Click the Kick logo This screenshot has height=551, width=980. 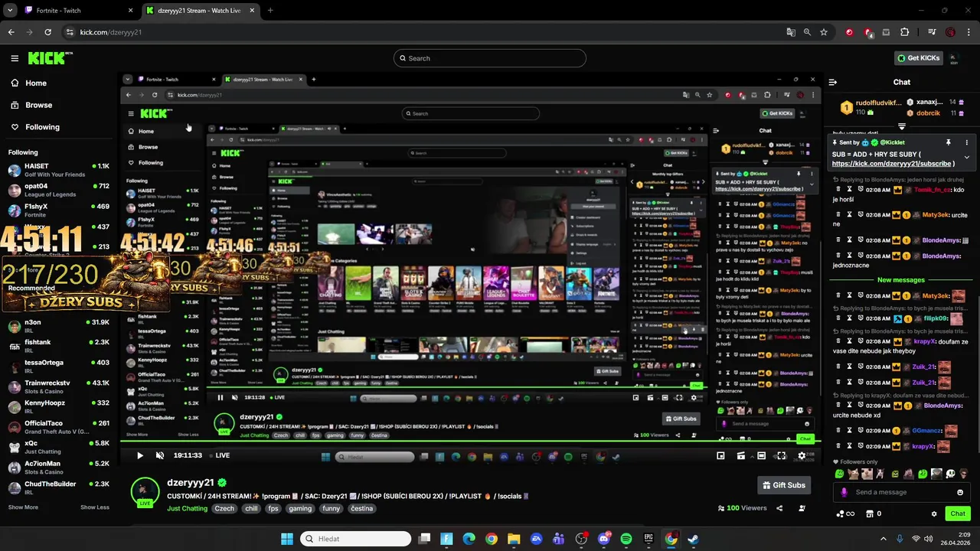50,58
